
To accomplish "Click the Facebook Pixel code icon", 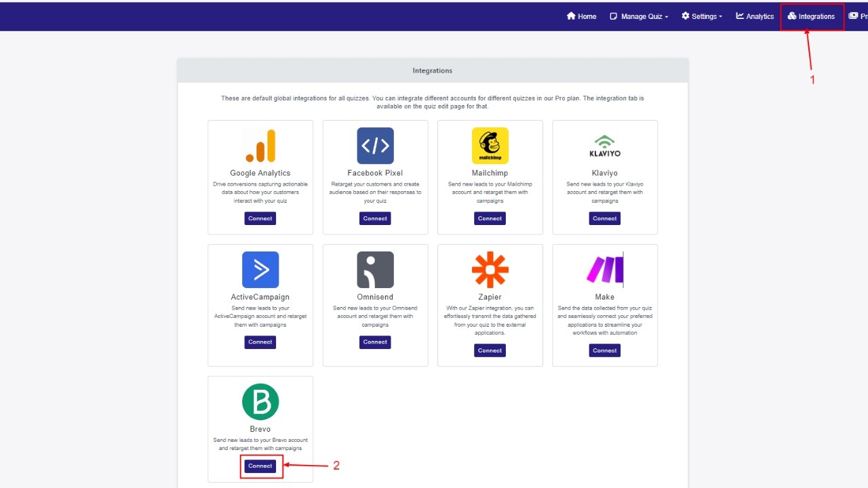I will tap(375, 146).
